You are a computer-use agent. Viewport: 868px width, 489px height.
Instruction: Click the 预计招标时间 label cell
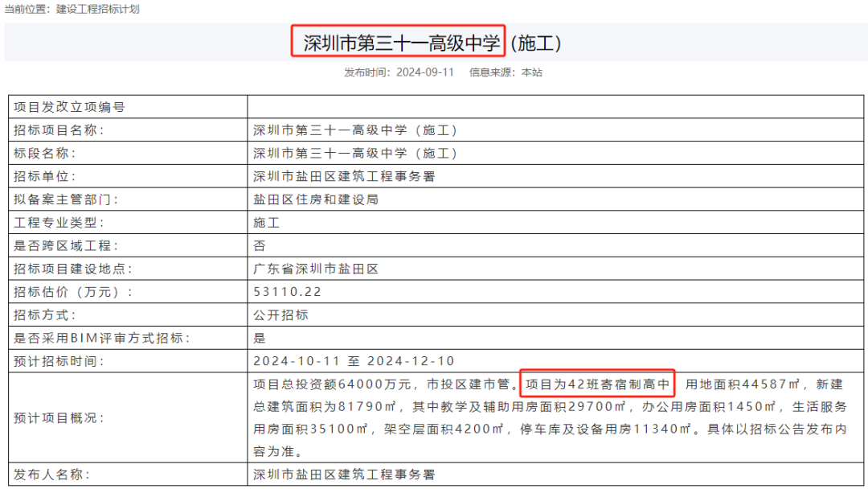[128, 361]
